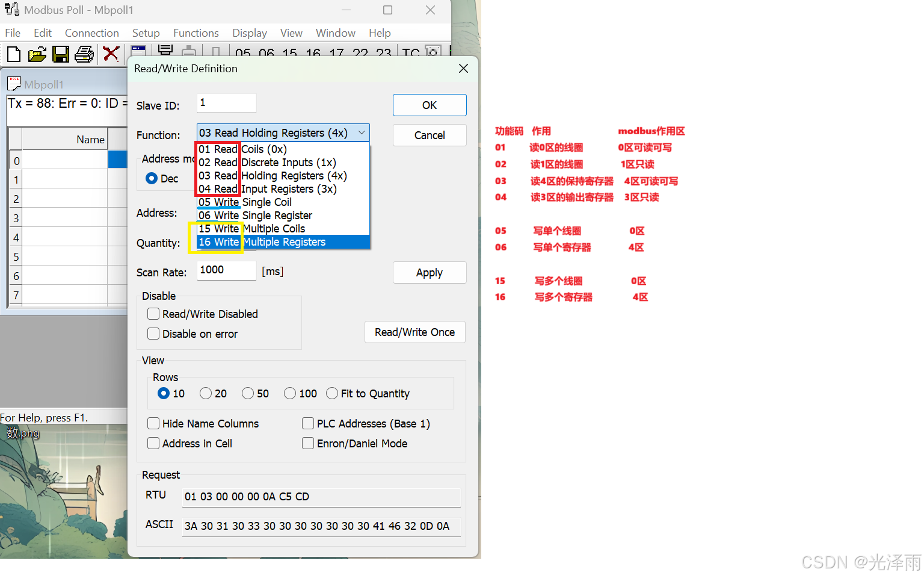Enable Enron/Daniel Mode checkbox

(308, 443)
